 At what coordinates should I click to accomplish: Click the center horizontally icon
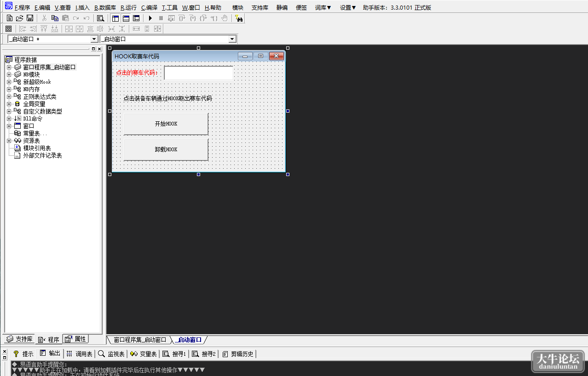(x=69, y=29)
